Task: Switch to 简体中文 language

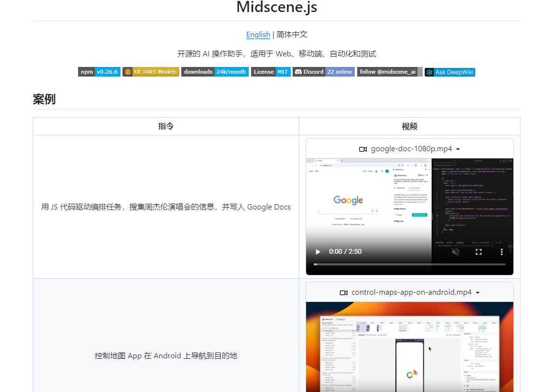Action: tap(292, 34)
